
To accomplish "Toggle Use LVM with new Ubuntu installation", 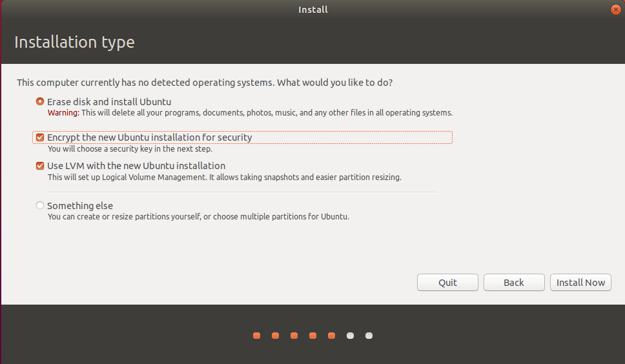I will click(40, 166).
